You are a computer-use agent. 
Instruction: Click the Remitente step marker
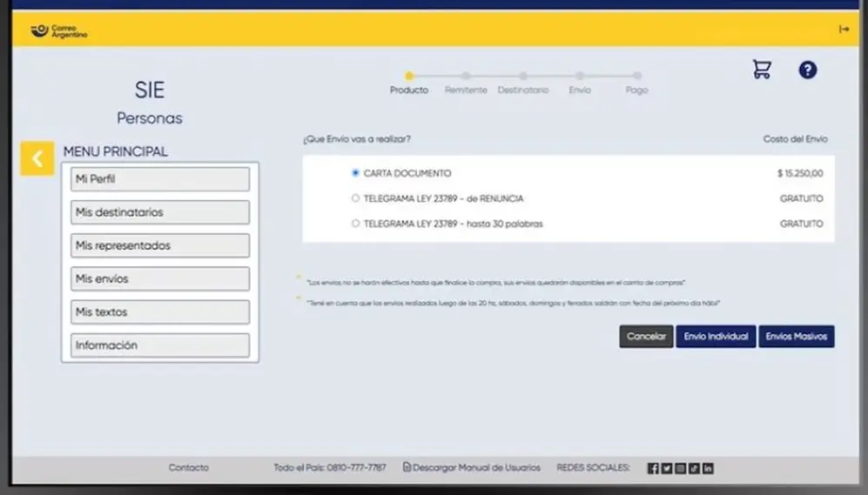[x=466, y=76]
